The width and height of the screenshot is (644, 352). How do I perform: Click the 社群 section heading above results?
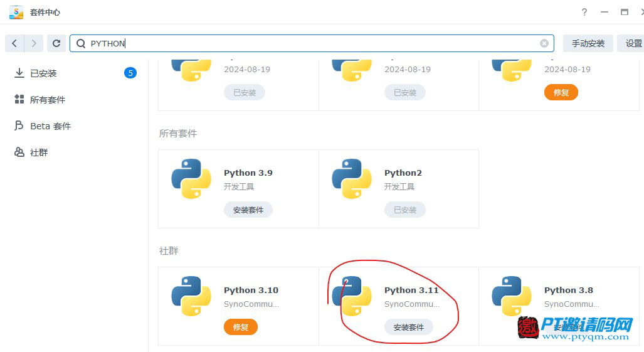point(169,250)
